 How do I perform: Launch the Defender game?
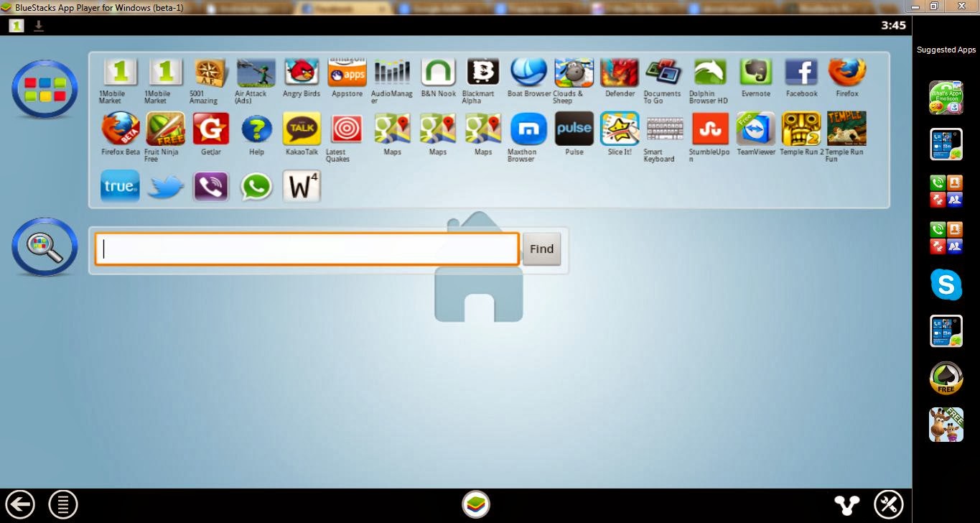[620, 73]
